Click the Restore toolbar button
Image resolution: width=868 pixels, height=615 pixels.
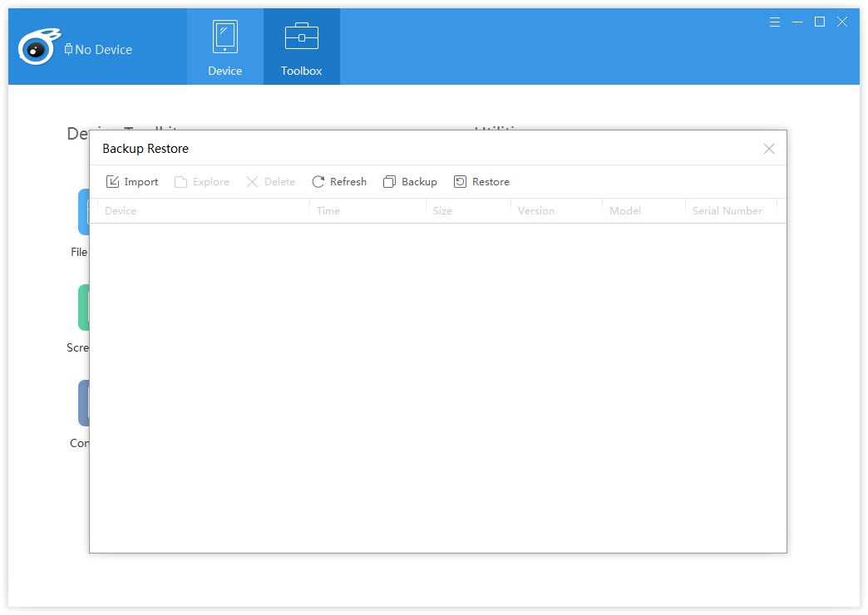point(481,182)
